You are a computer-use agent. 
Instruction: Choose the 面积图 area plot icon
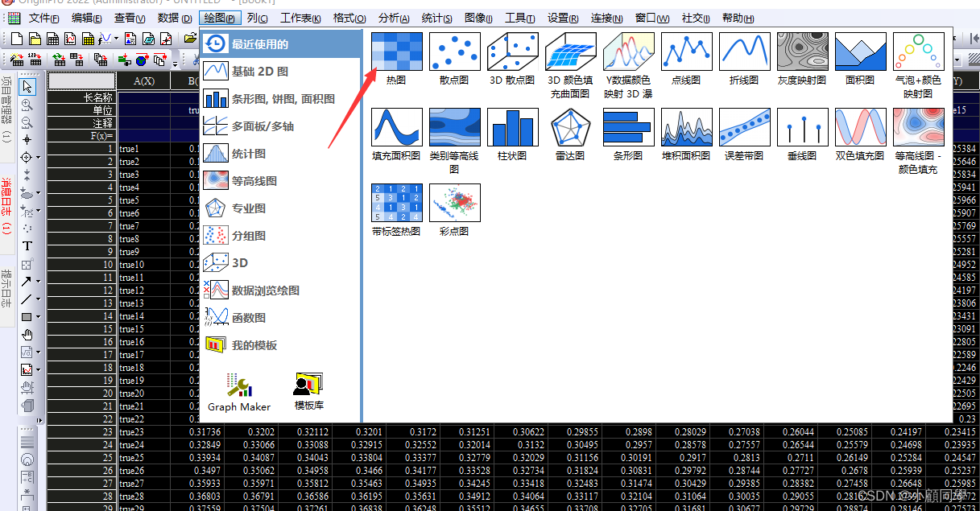click(861, 59)
